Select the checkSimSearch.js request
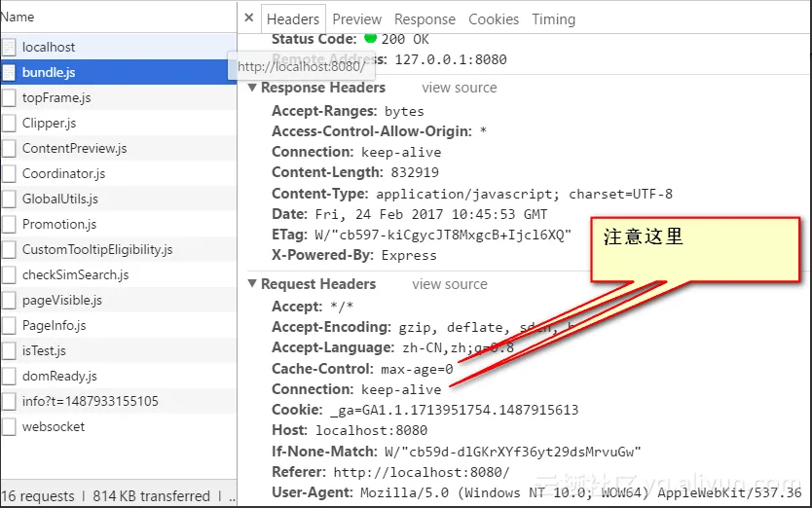812x508 pixels. (x=119, y=275)
